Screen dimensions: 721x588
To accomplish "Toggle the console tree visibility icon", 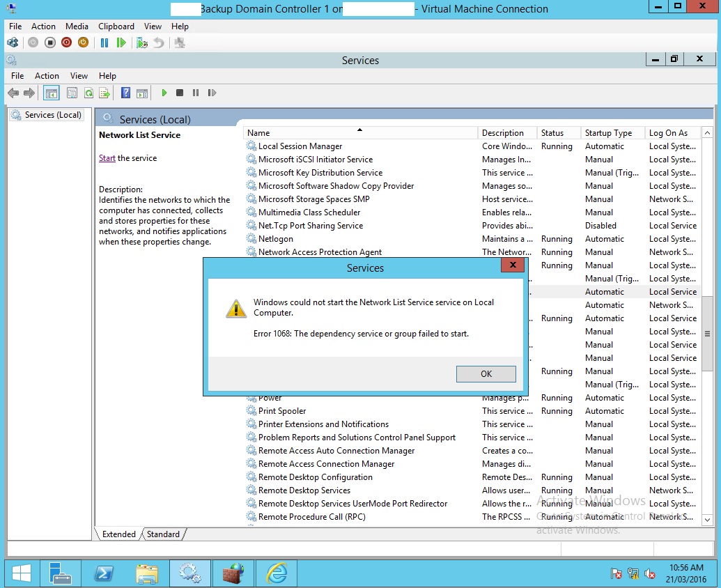I will click(x=52, y=93).
